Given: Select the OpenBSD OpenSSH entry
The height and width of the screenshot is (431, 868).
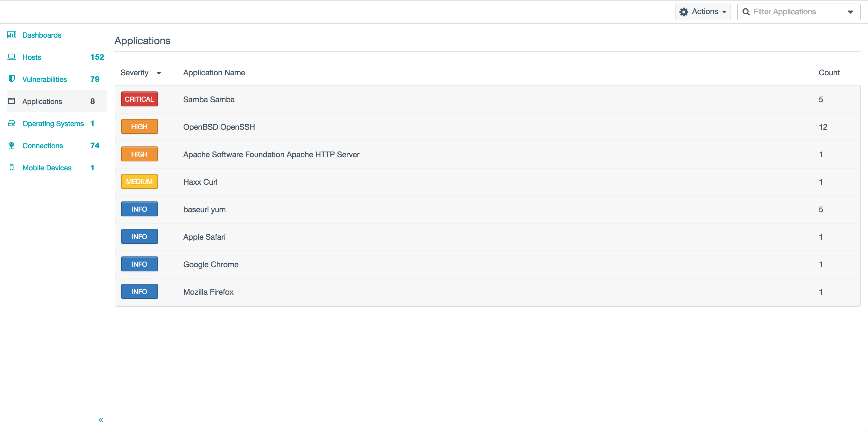Looking at the screenshot, I should (219, 127).
